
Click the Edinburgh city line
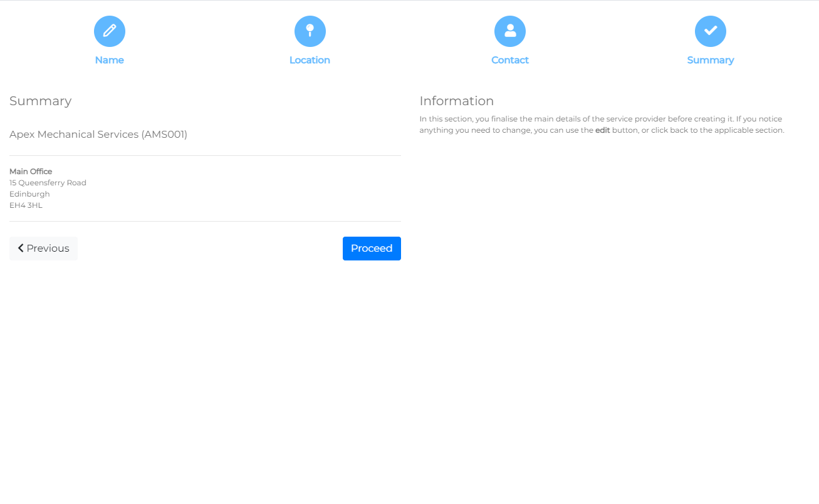pyautogui.click(x=29, y=194)
